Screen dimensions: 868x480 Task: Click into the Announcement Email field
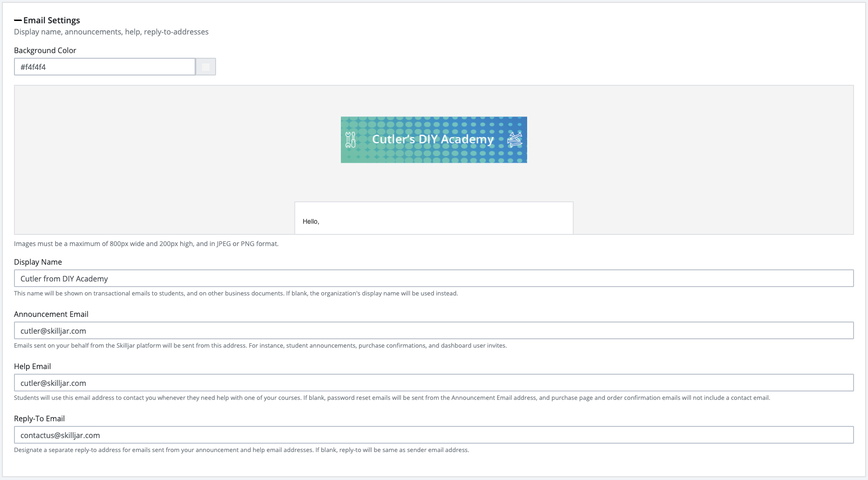coord(434,331)
